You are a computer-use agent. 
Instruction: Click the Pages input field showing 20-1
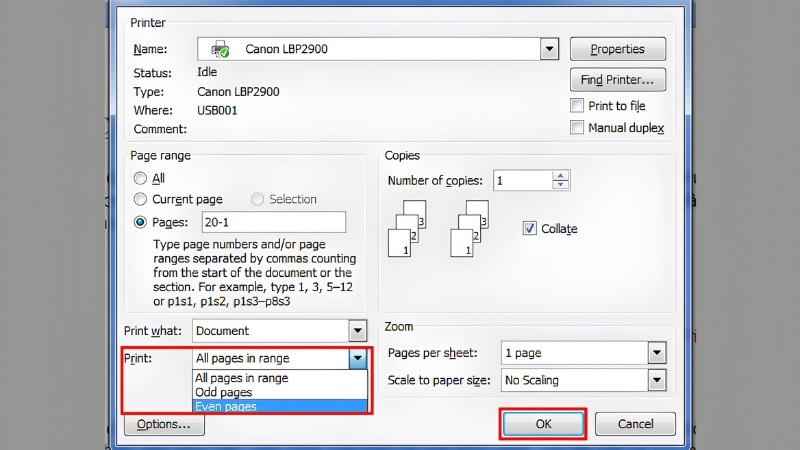pos(273,222)
